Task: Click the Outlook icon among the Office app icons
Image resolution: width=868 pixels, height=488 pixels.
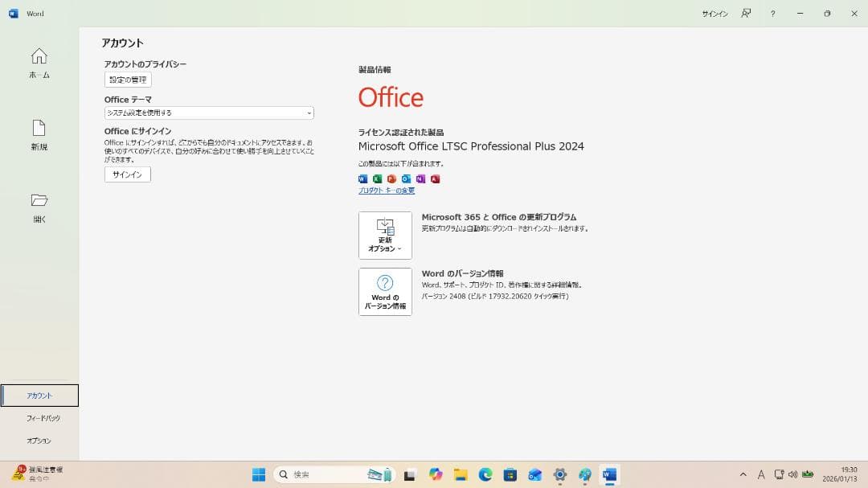Action: click(406, 178)
